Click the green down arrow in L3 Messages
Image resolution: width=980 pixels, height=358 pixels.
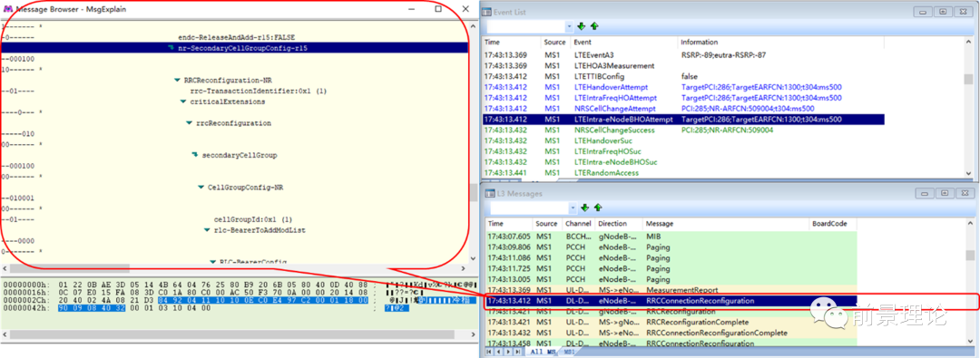coord(585,208)
